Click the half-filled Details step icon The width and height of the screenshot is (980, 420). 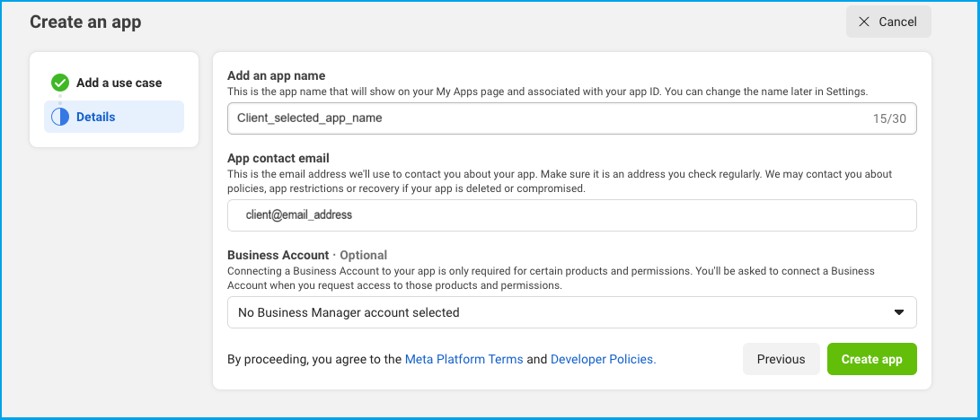[x=60, y=117]
